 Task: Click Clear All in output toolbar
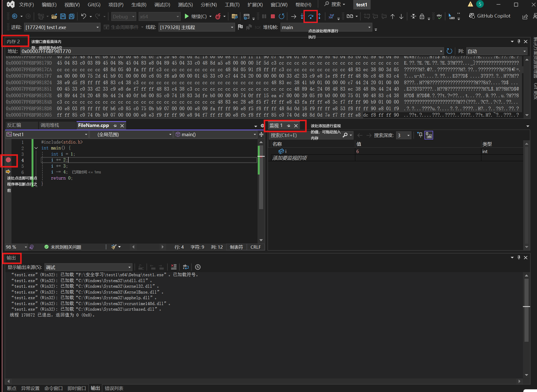coord(174,267)
